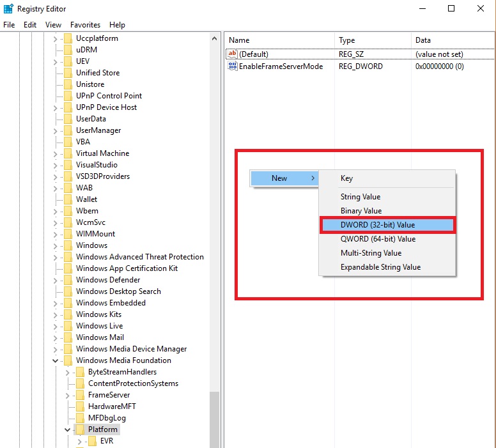
Task: Select the Windows Embedded key
Action: 111,303
